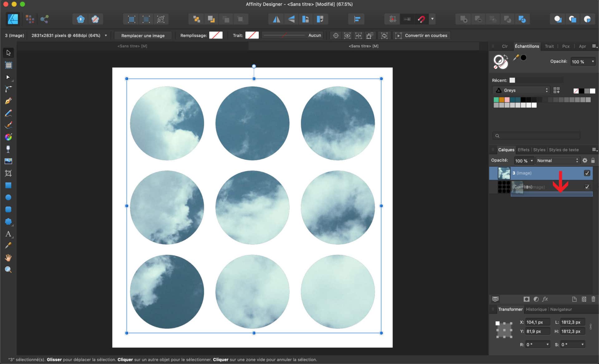Expand the swatches opacity 100 % dropdown

point(582,62)
